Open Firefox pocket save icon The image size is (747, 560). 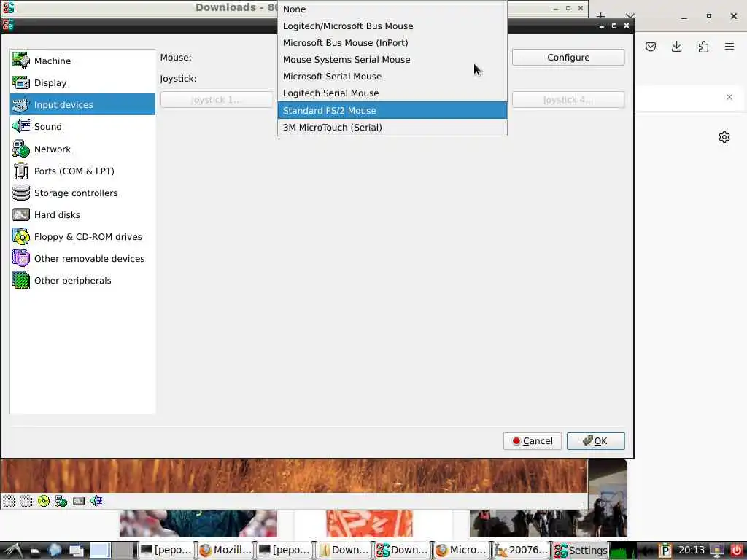pos(650,47)
